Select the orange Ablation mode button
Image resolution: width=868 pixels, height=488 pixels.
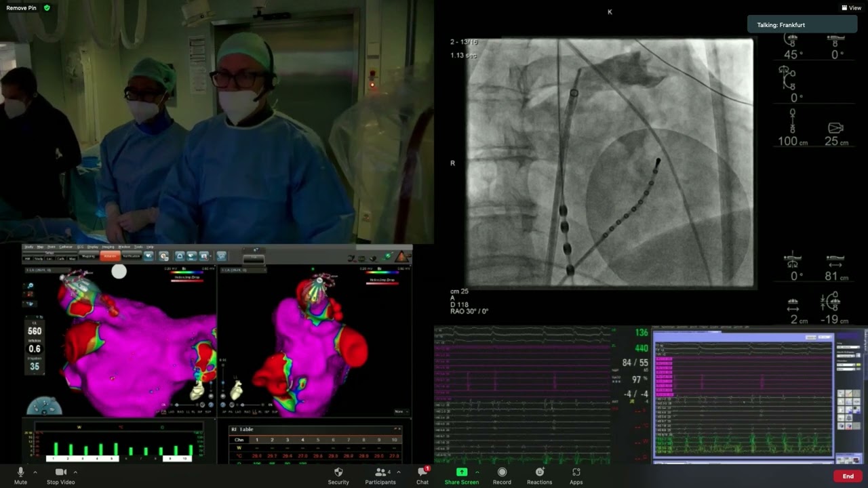point(110,256)
